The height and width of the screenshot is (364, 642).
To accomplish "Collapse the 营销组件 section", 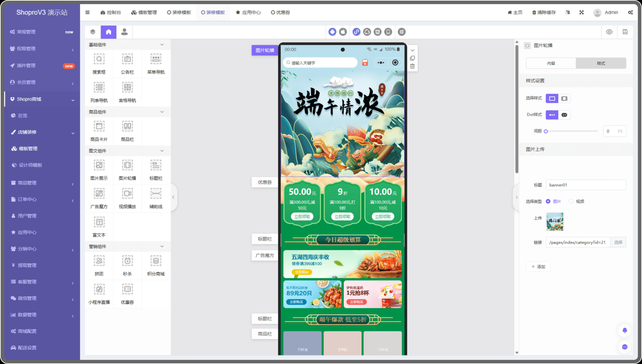I will [162, 247].
